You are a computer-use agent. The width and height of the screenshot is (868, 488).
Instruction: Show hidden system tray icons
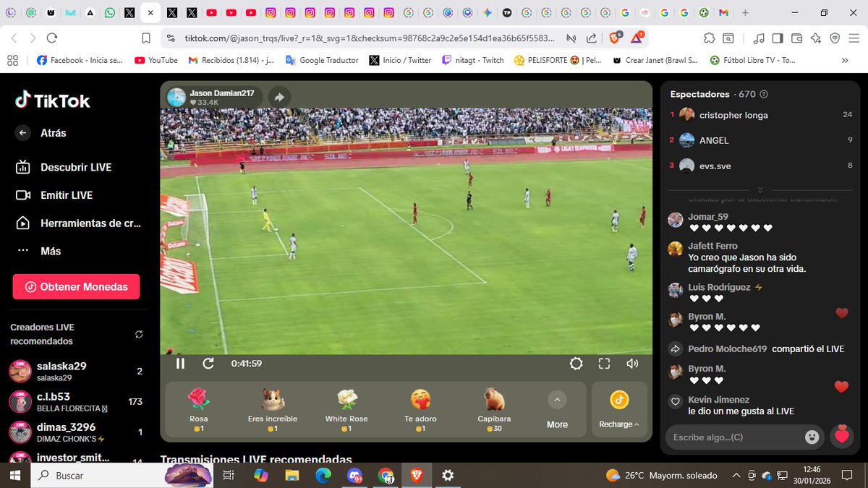tap(736, 475)
